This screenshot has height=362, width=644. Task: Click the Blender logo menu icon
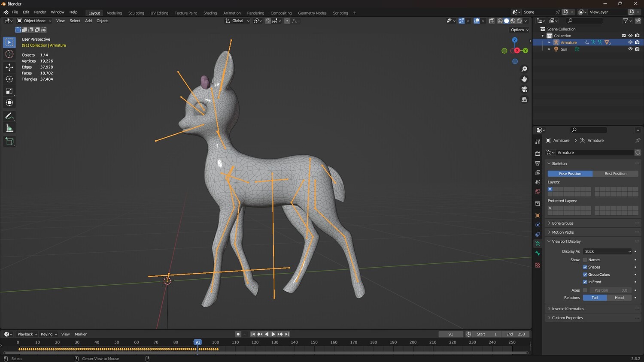coord(6,12)
